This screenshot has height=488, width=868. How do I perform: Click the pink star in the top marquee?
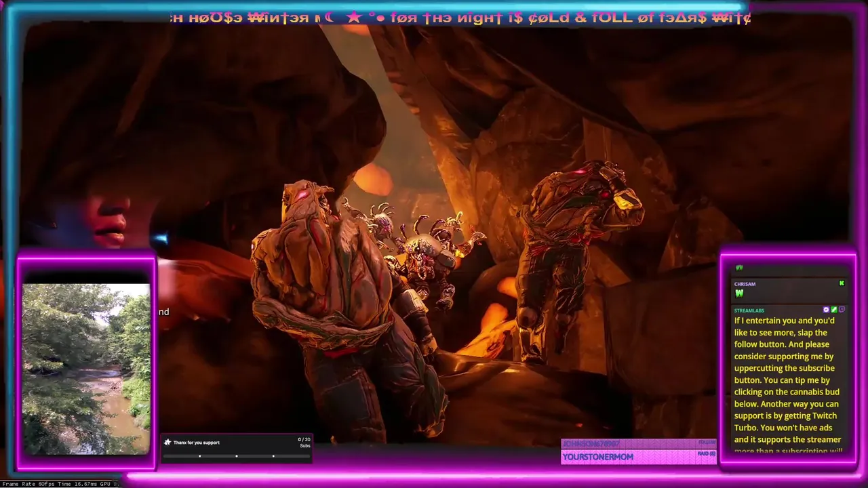coord(353,18)
